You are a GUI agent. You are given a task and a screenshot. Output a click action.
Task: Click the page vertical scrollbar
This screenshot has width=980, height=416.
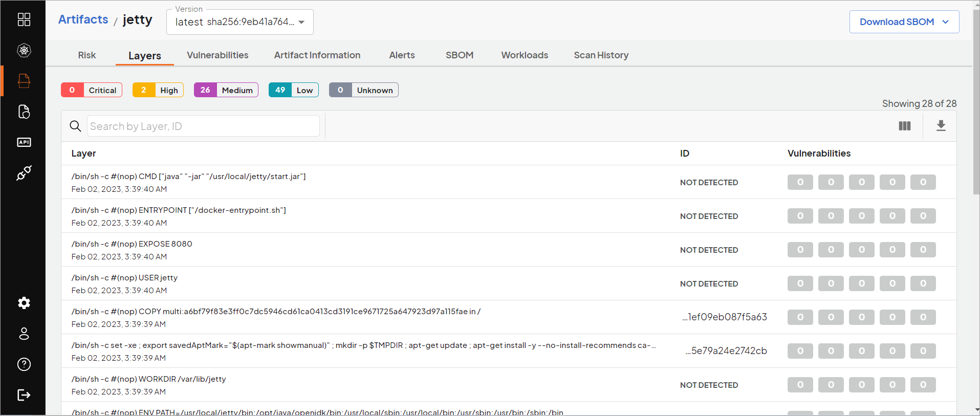pos(976,102)
